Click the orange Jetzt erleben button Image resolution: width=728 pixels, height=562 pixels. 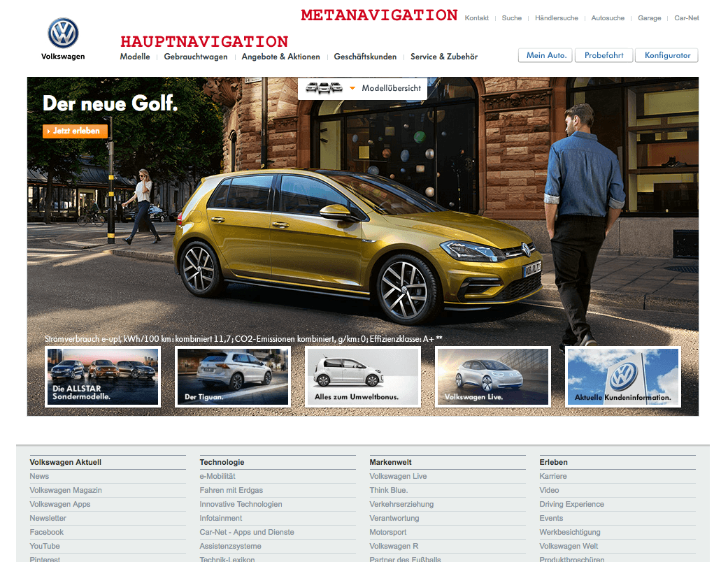click(x=76, y=131)
